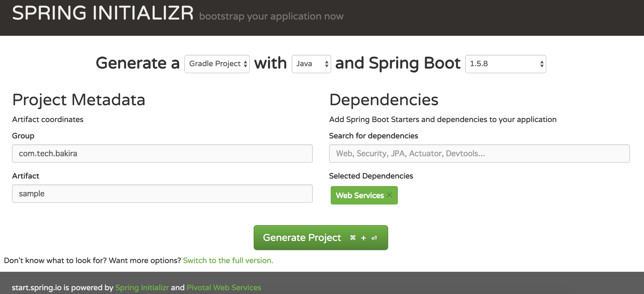Open the Java language dropdown
This screenshot has width=644, height=294.
311,64
